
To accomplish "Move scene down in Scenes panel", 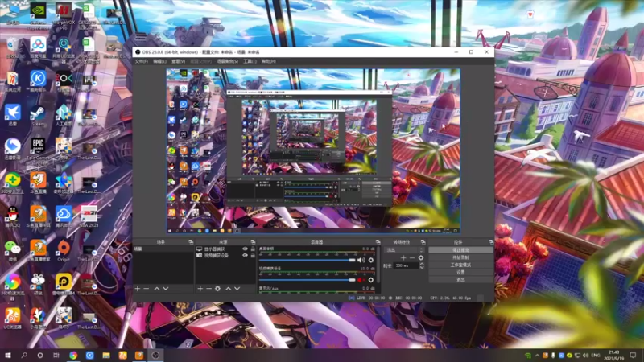I will pos(166,289).
